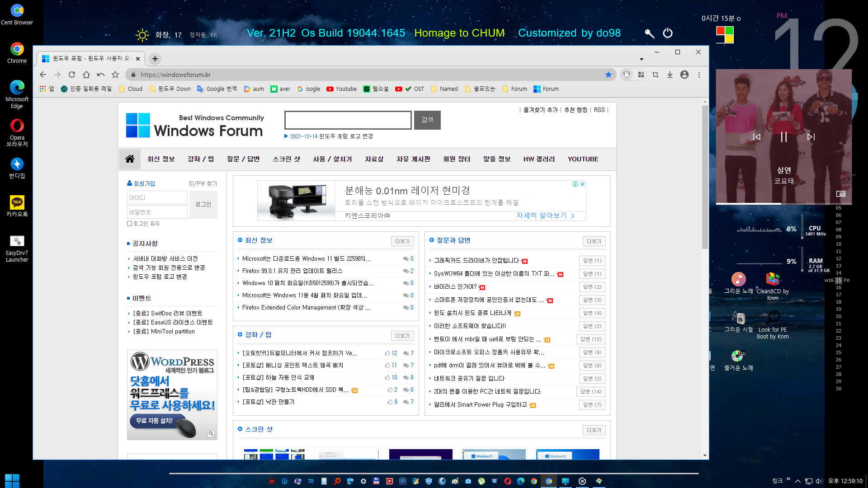Click the music player progress bar
This screenshot has width=868, height=488.
(784, 204)
